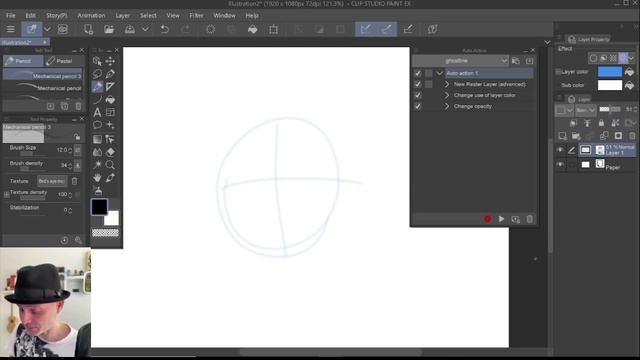640x360 pixels.
Task: Select the Pencil tool in the toolbox
Action: tap(97, 87)
